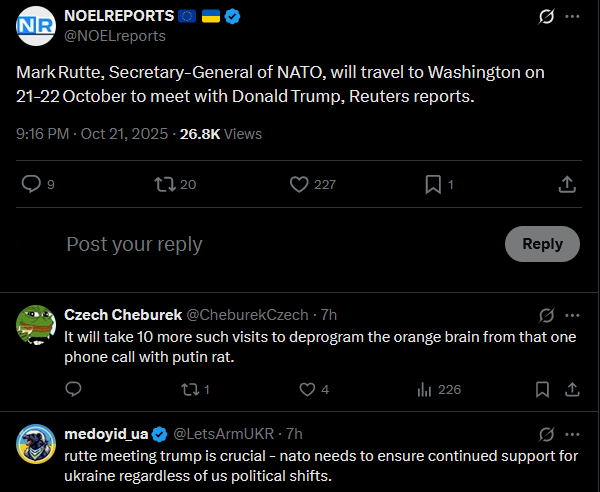This screenshot has width=600, height=492.
Task: Open Czech Cheburek's avatar picture
Action: pos(36,323)
